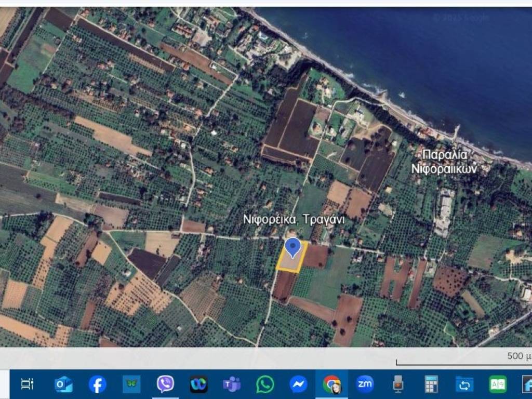
Task: Open Microsoft Teams from taskbar
Action: click(x=232, y=384)
